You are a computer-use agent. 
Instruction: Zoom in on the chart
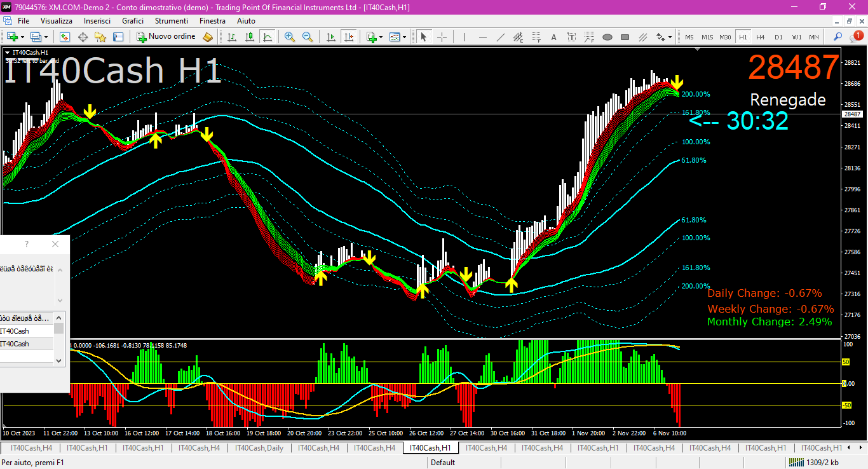(x=290, y=37)
